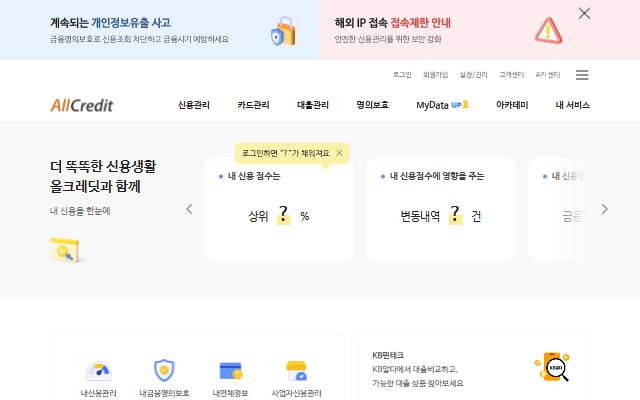640x400 pixels.
Task: Click the padlock shield banner icon
Action: 283,31
